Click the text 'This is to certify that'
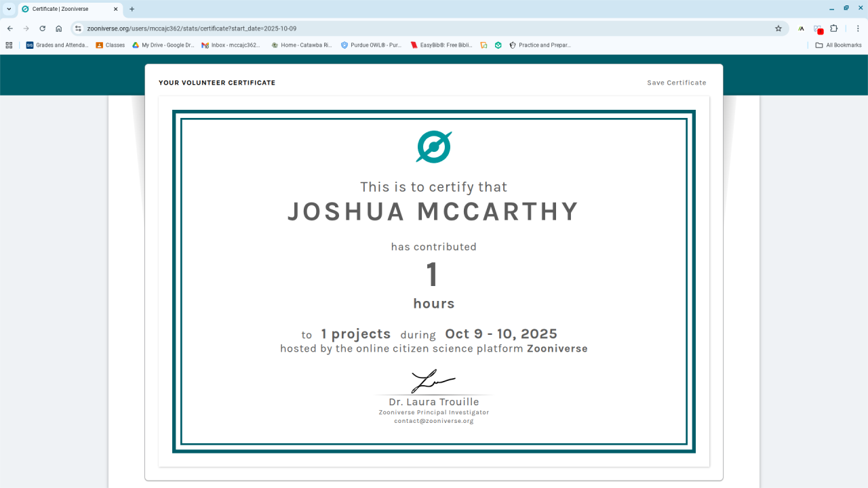The height and width of the screenshot is (488, 868). (x=434, y=187)
